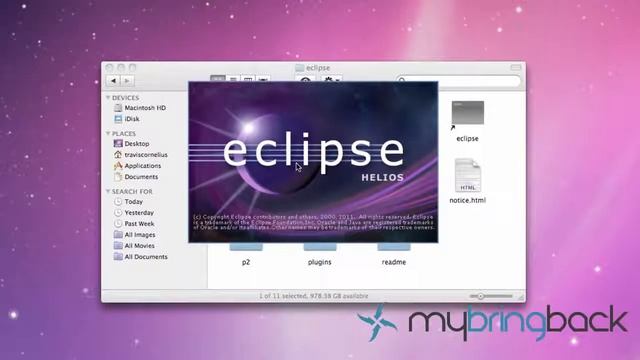Open the traviscornelius home folder
640x360 pixels.
[x=140, y=155]
